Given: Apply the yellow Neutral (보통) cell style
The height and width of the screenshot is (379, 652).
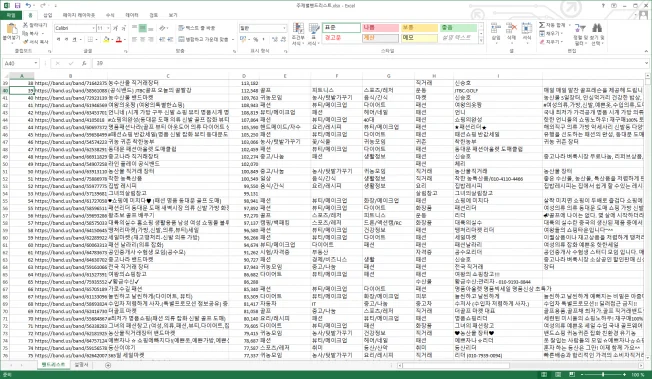Looking at the screenshot, I should (419, 27).
